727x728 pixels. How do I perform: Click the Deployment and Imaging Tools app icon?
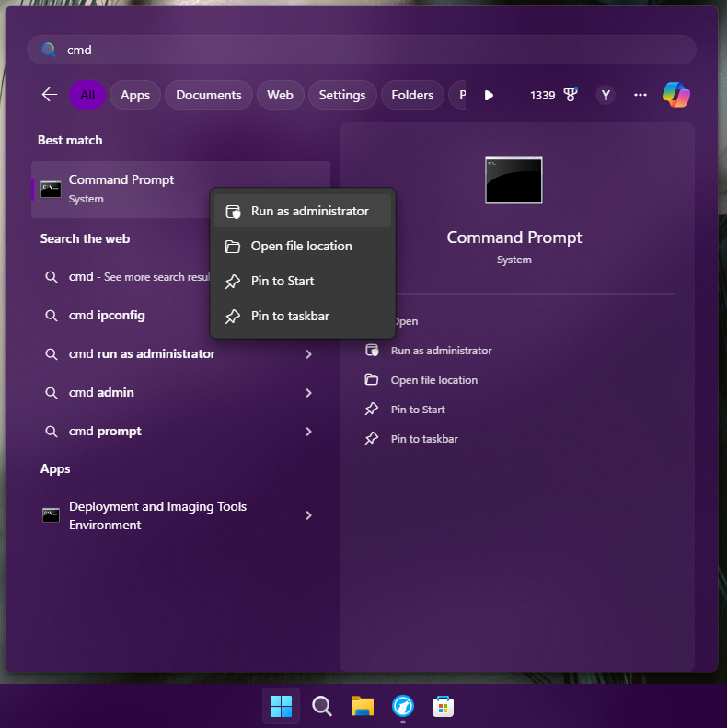click(x=51, y=514)
